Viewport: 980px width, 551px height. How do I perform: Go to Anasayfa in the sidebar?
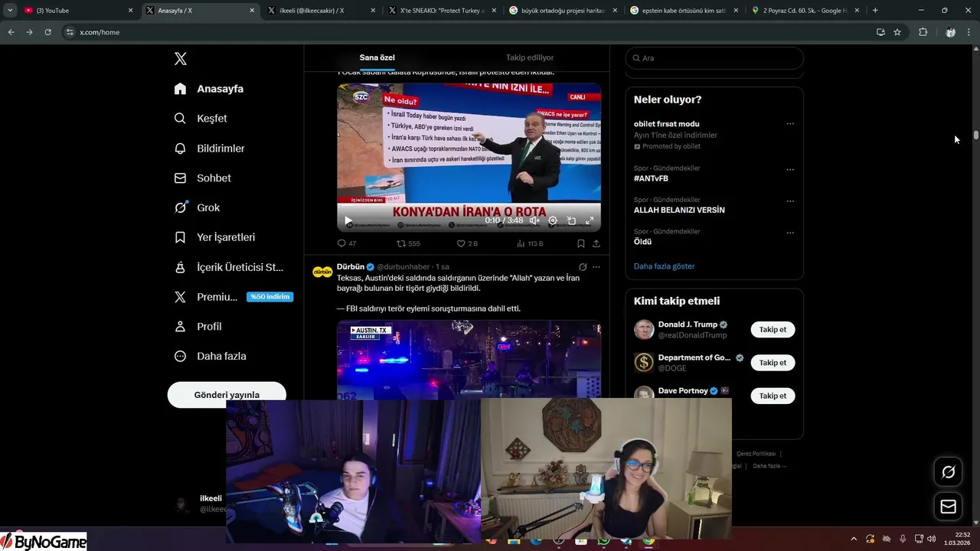[x=209, y=89]
